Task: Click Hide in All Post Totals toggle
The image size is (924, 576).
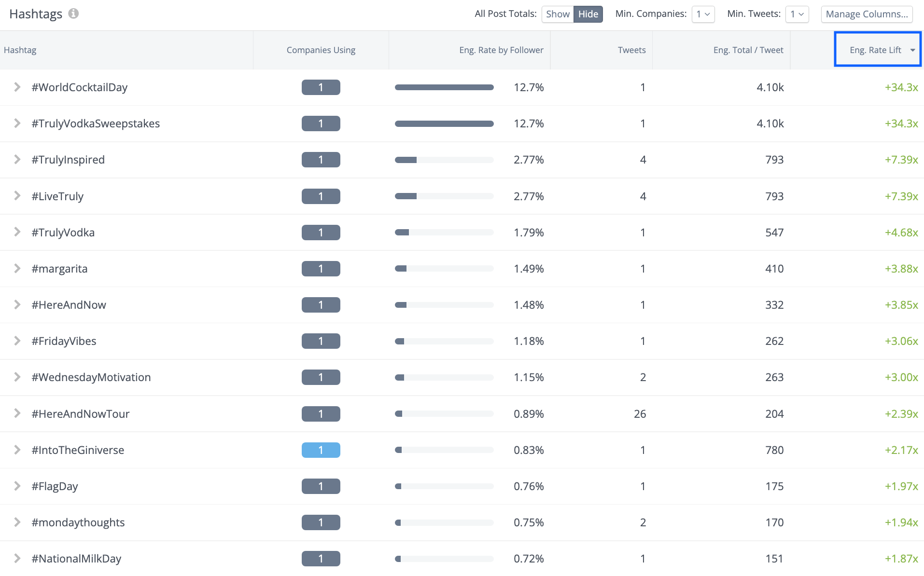Action: [x=588, y=14]
